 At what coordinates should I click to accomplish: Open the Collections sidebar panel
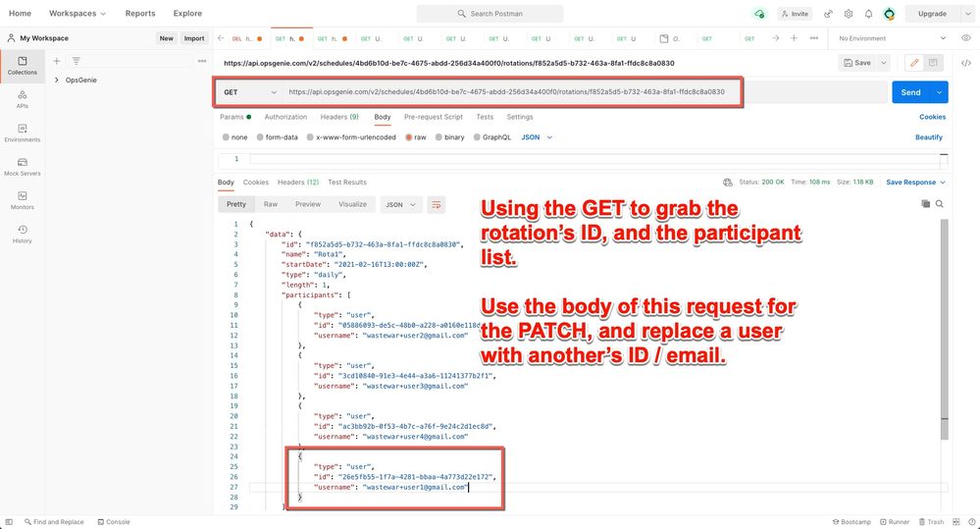[x=23, y=66]
